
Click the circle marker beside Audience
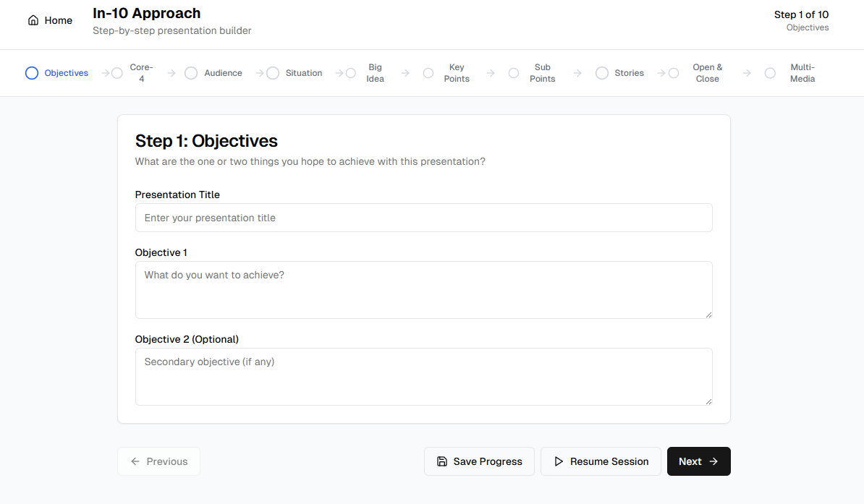(190, 73)
